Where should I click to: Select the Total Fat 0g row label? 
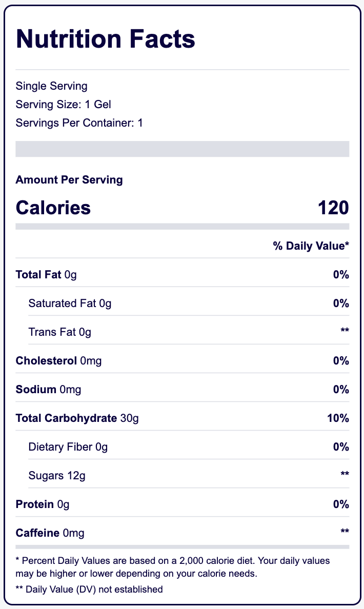pyautogui.click(x=46, y=275)
